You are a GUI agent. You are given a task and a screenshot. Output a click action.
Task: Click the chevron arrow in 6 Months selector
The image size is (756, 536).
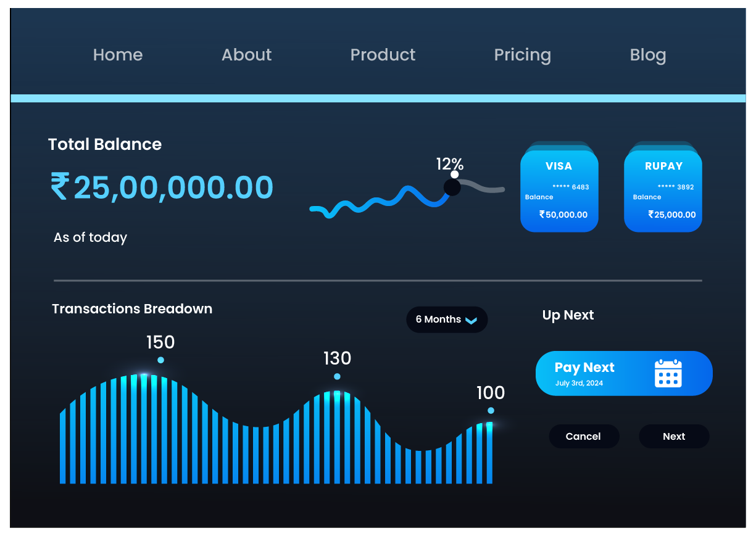[x=471, y=320]
